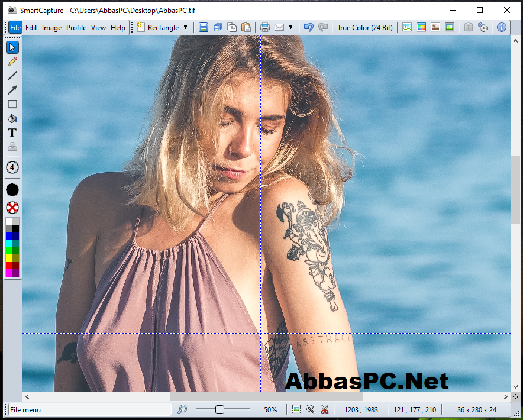
Task: Select the straight Line tool
Action: click(12, 76)
